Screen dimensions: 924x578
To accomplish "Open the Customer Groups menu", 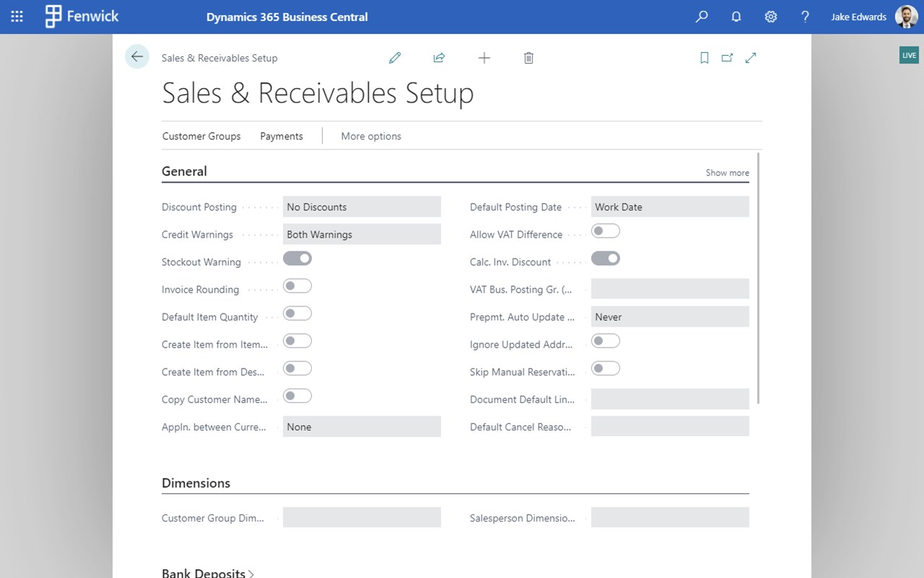I will coord(201,136).
